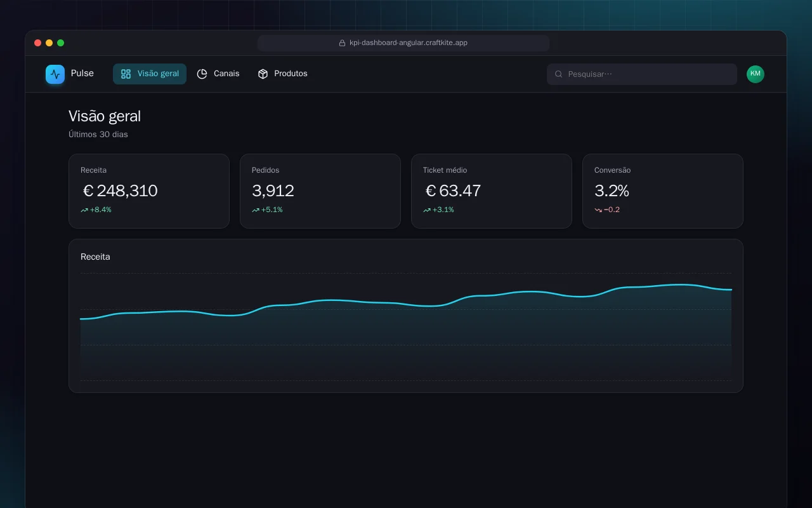This screenshot has height=508, width=812.
Task: Select the Receita KPI card
Action: click(149, 191)
